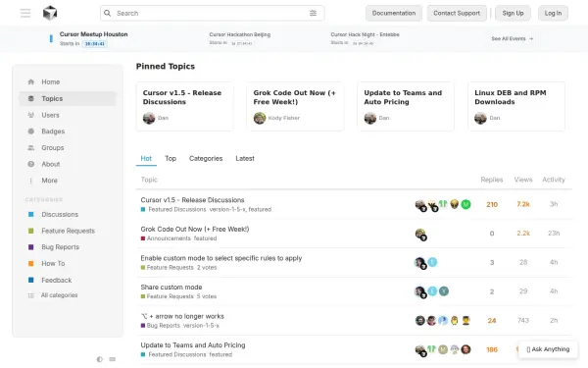Click 210 replies count in Cursor v1.5 row
The image size is (588, 368).
coord(492,205)
